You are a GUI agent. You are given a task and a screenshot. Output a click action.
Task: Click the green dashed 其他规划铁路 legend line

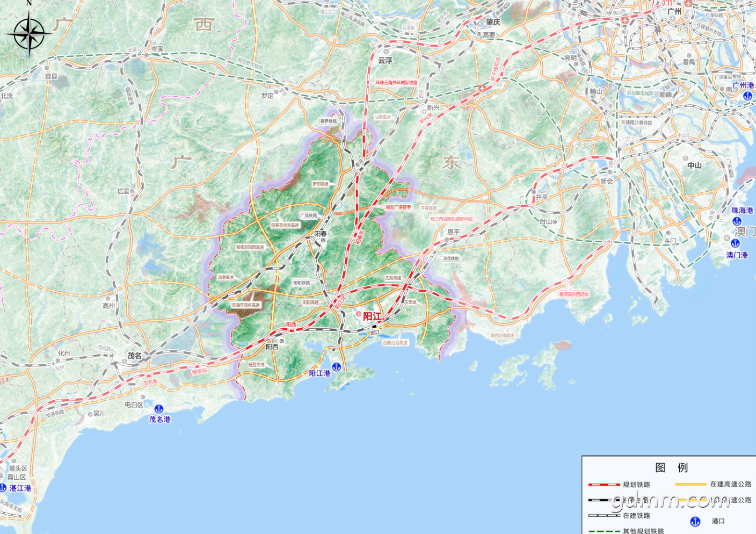pos(604,531)
